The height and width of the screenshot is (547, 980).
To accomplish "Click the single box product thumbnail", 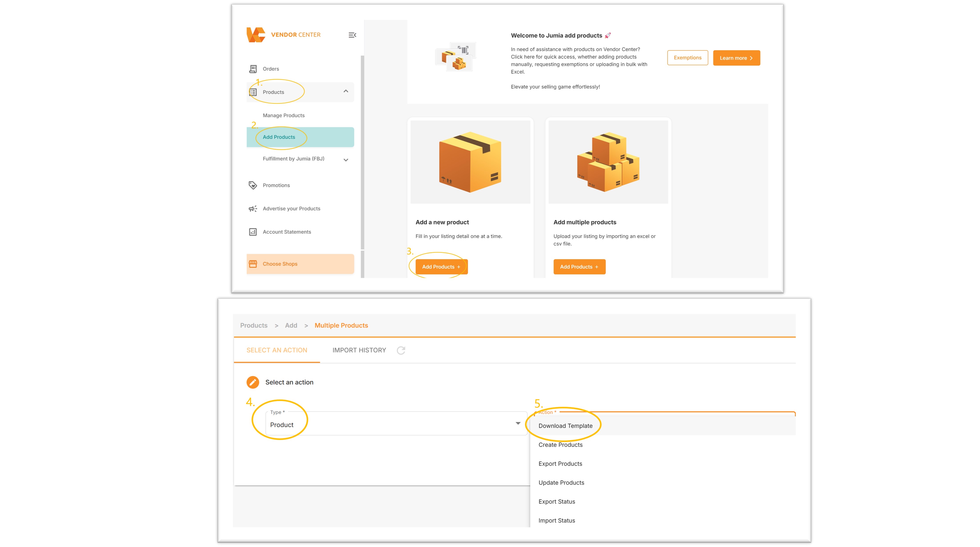I will 470,162.
